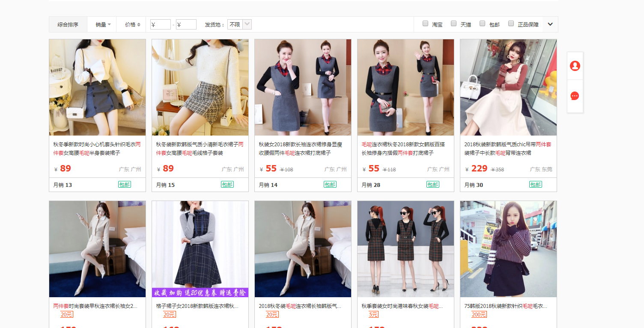Sort results by 价格
This screenshot has width=644, height=328.
point(130,25)
